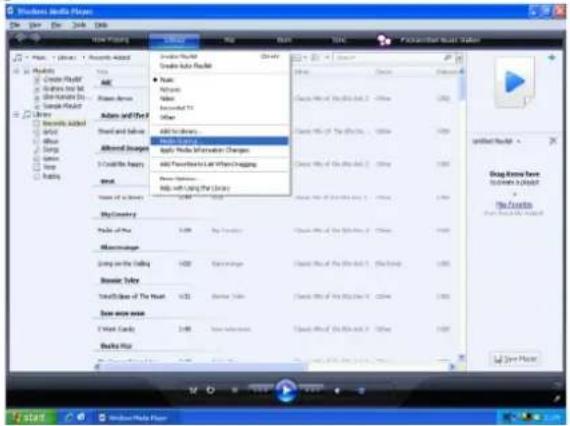570x426 pixels.
Task: Switch to compact mode icon at bottom right
Action: coord(557,399)
